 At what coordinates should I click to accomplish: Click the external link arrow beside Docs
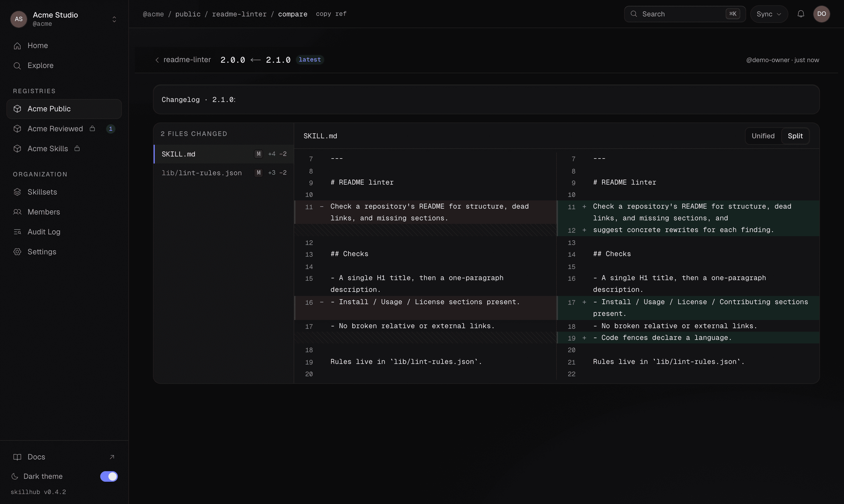click(x=112, y=457)
